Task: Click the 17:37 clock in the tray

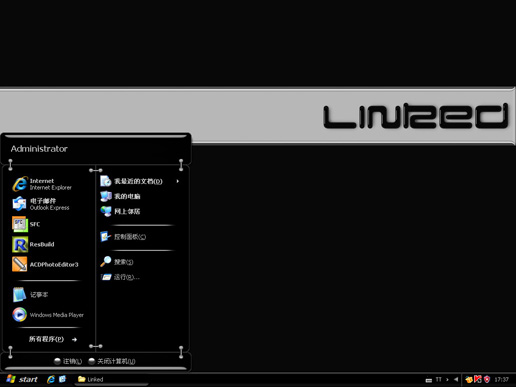Action: click(x=501, y=380)
